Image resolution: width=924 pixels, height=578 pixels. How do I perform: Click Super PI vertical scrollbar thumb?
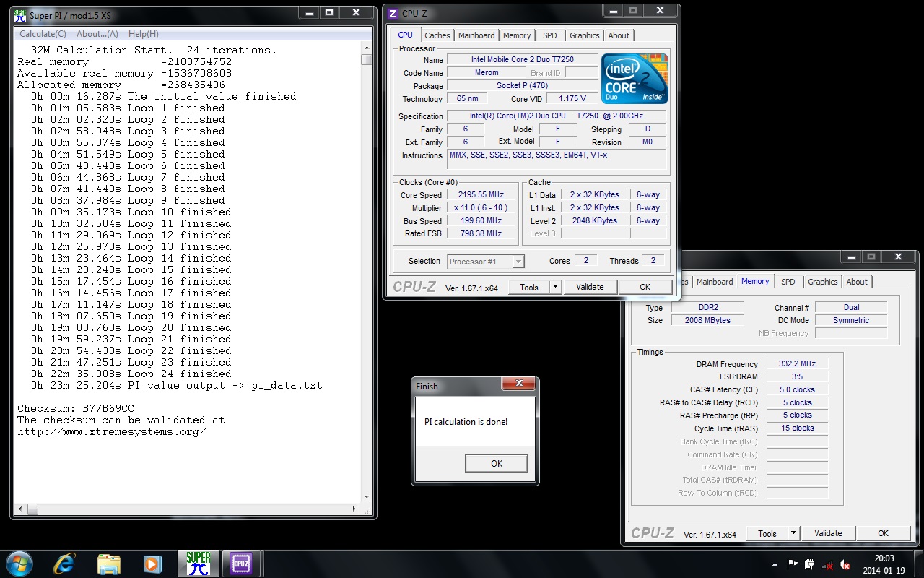367,59
